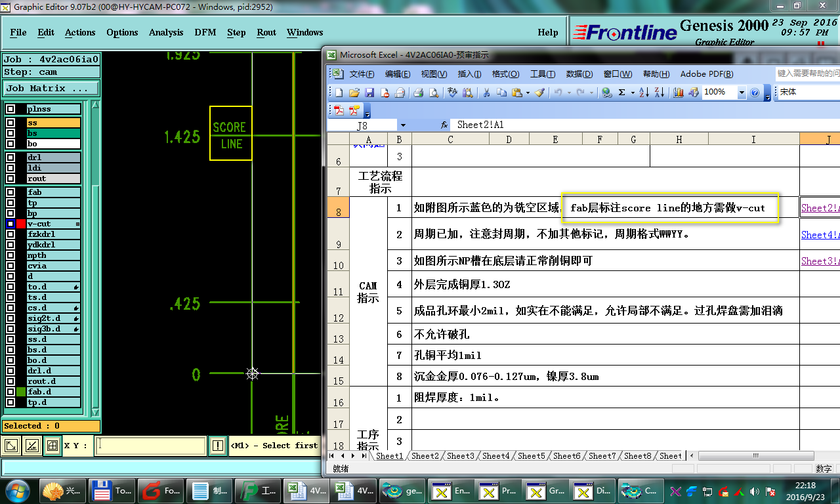Run Excel spelling check icon

click(452, 93)
